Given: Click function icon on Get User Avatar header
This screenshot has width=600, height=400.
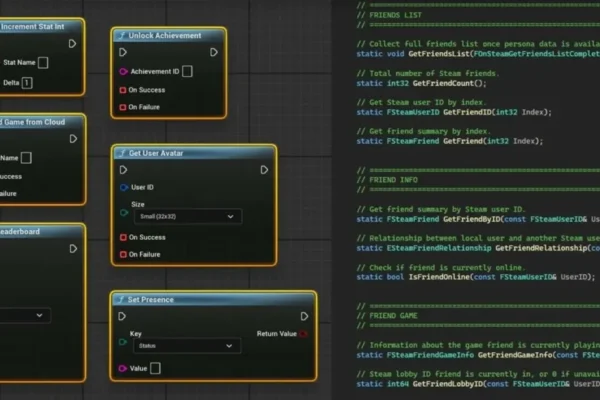Looking at the screenshot, I should [122, 153].
